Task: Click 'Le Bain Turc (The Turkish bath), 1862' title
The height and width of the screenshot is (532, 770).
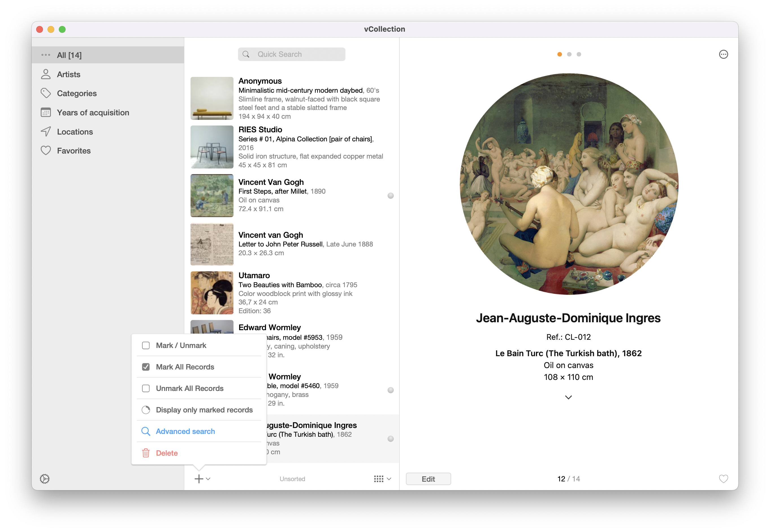Action: (x=569, y=353)
